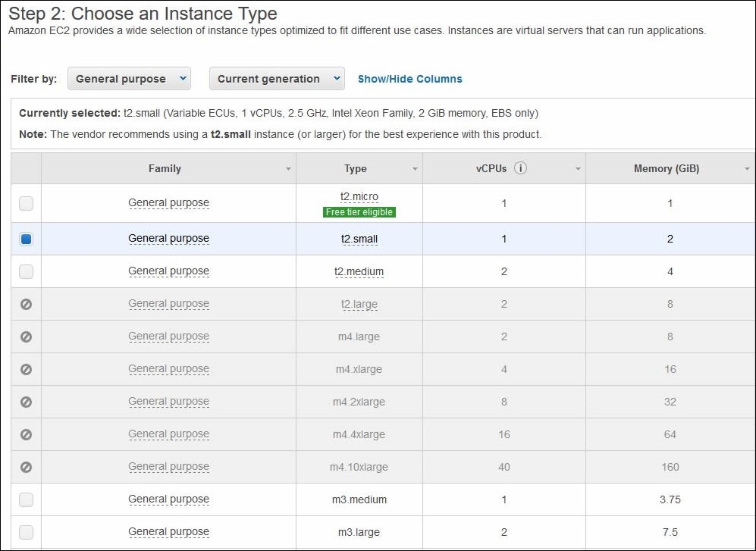Screen dimensions: 756x551
Task: Click the disabled icon for m4.xlarge row
Action: coord(26,369)
